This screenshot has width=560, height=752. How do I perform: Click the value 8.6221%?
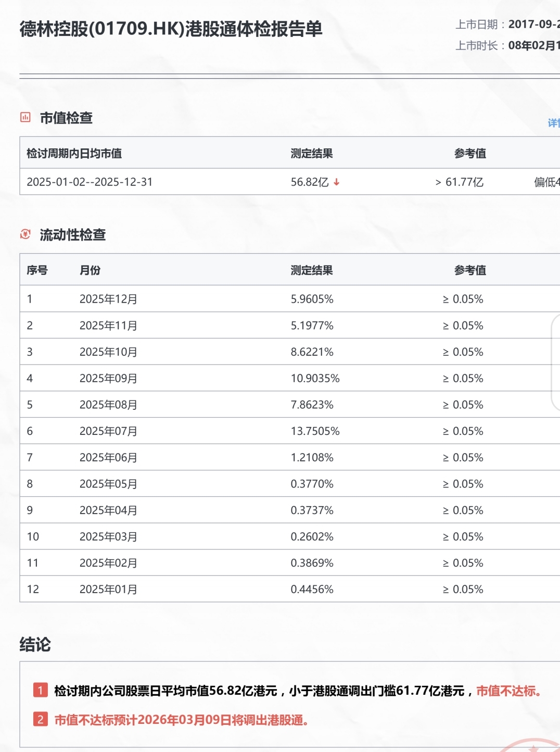coord(312,352)
